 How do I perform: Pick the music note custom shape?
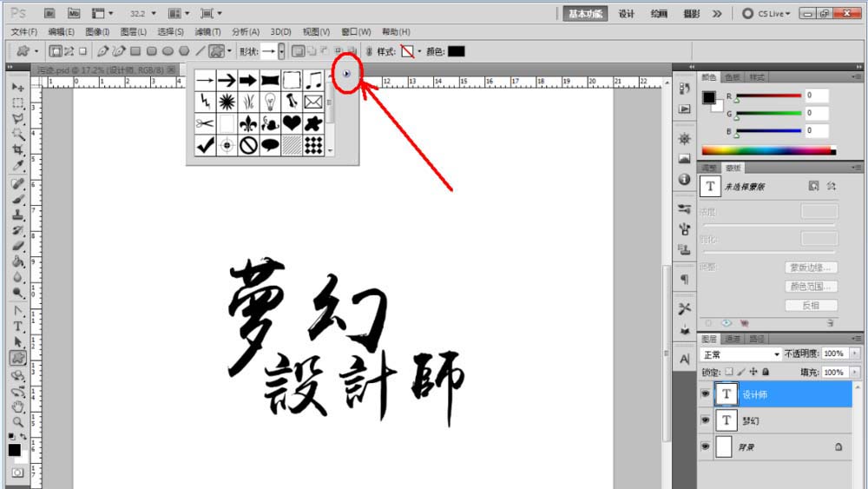coord(313,80)
